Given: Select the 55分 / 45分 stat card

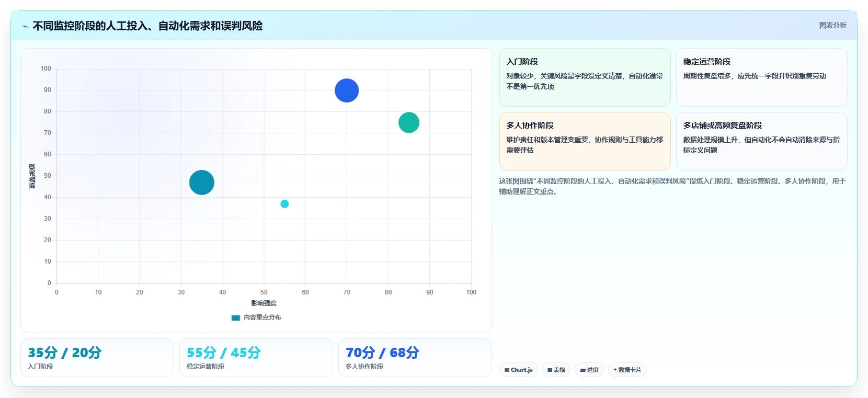Looking at the screenshot, I should coord(256,358).
